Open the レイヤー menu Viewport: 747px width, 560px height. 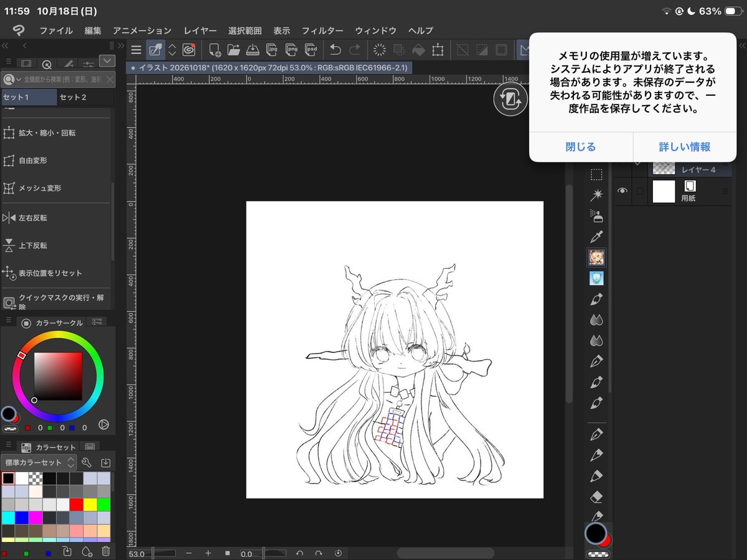[x=200, y=30]
